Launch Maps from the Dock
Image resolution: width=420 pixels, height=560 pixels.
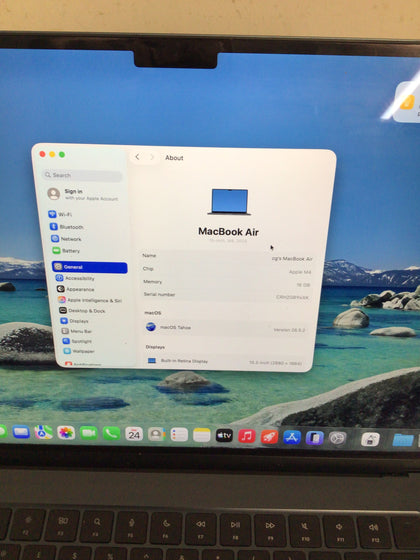44,432
